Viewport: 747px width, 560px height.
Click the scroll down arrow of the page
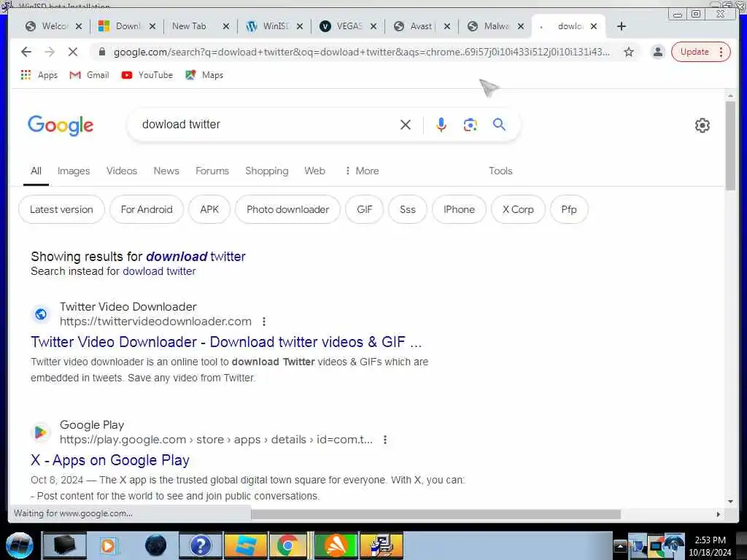pyautogui.click(x=730, y=502)
